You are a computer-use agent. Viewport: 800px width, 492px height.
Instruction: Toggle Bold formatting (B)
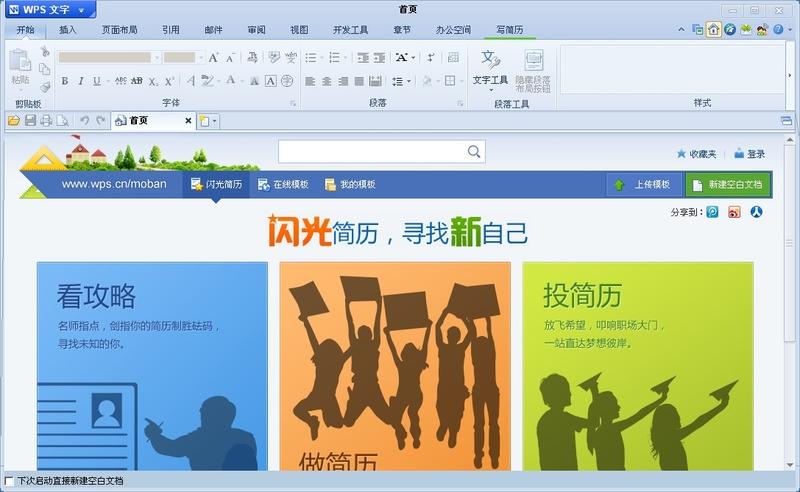(65, 81)
